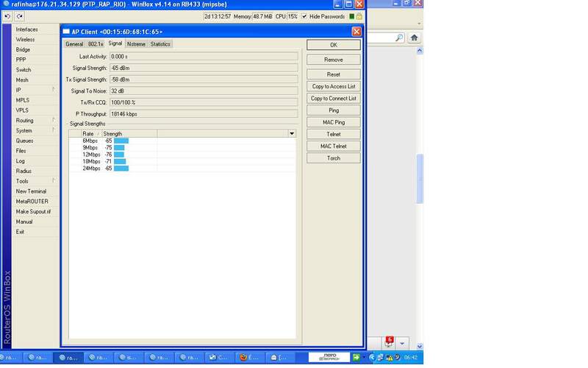The width and height of the screenshot is (588, 368).
Task: Click the MAC Telnet button
Action: pos(334,146)
